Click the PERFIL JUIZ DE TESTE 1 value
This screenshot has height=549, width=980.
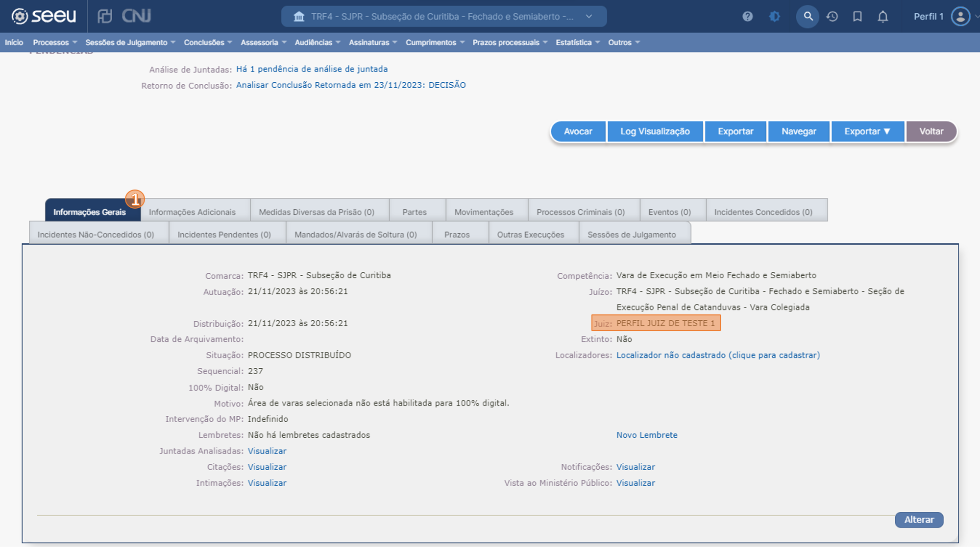(x=665, y=323)
